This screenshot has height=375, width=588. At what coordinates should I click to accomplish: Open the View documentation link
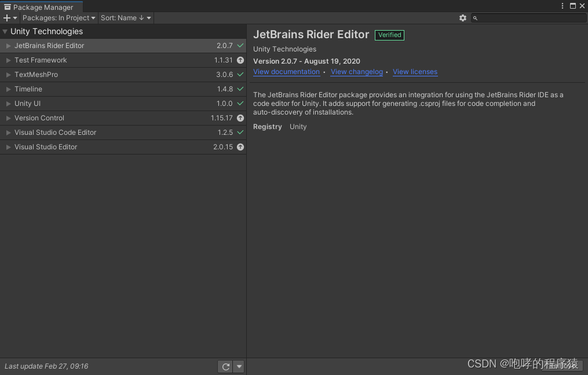click(x=287, y=72)
